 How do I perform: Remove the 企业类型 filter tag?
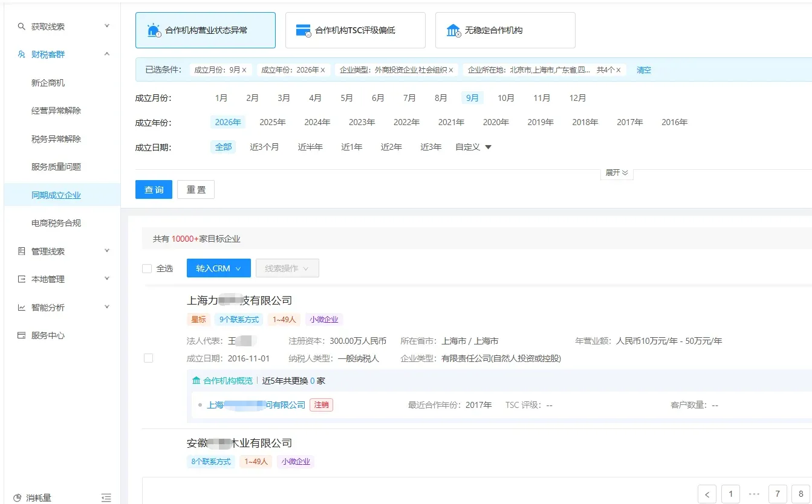click(451, 70)
